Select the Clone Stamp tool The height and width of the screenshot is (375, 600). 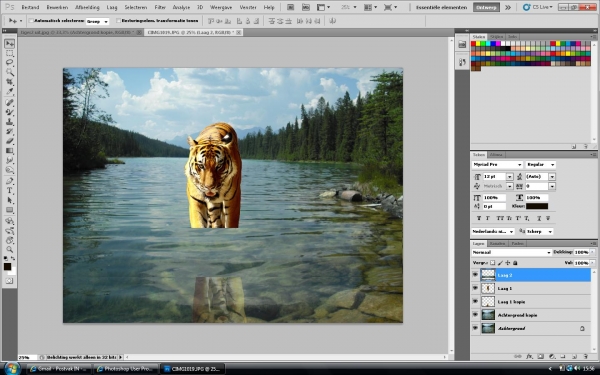tap(10, 122)
